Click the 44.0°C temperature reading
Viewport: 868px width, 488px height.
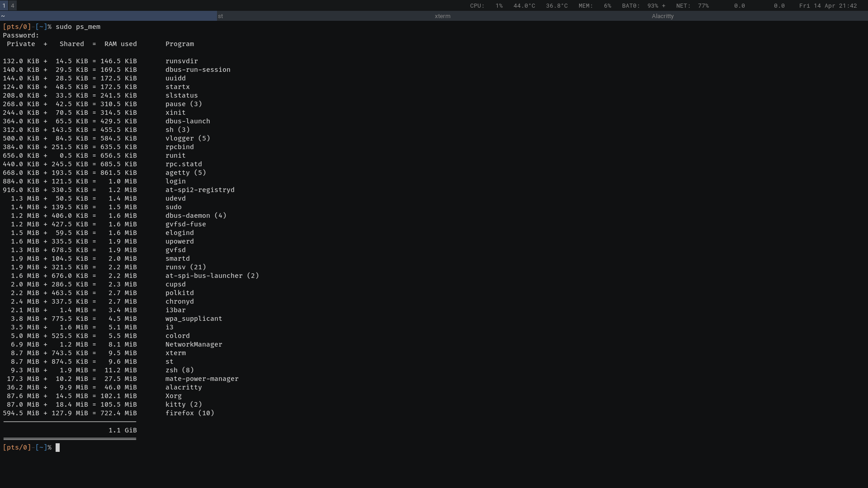(x=524, y=6)
